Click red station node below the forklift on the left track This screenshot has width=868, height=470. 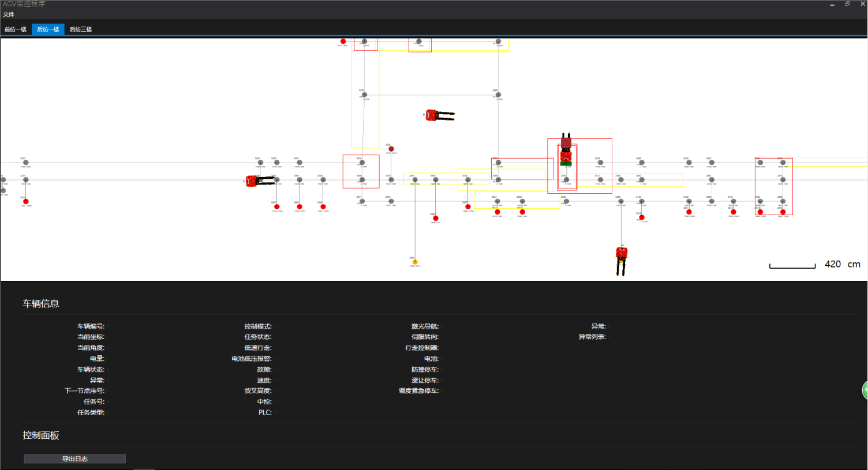277,206
